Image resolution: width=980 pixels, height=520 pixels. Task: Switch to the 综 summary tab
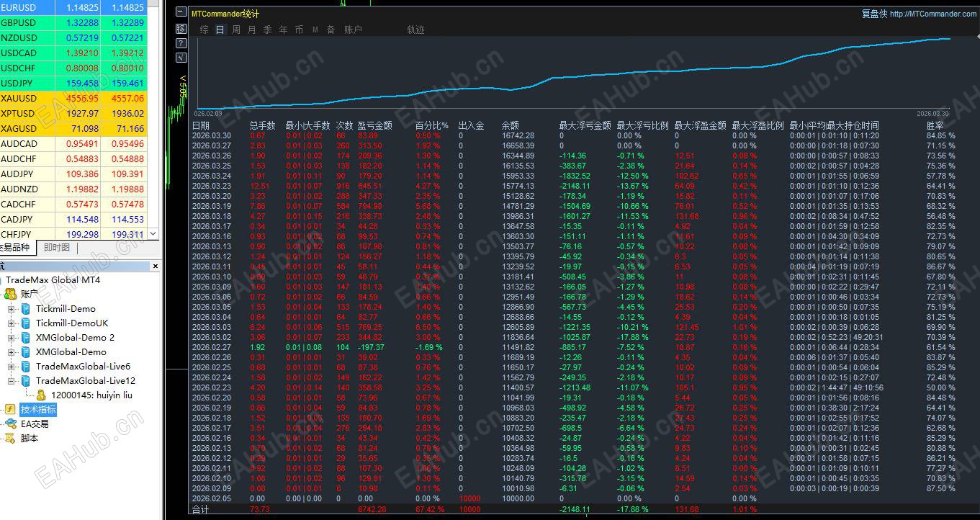pyautogui.click(x=204, y=30)
